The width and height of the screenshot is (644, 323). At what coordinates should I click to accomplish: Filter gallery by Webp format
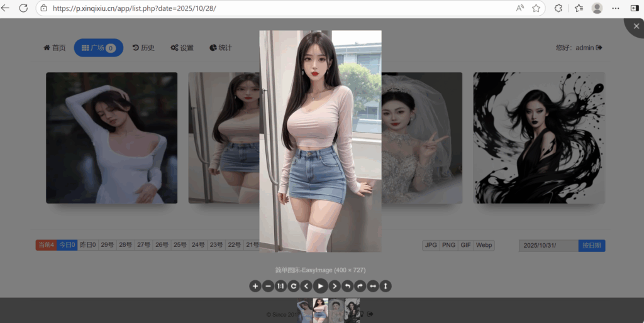pos(484,245)
